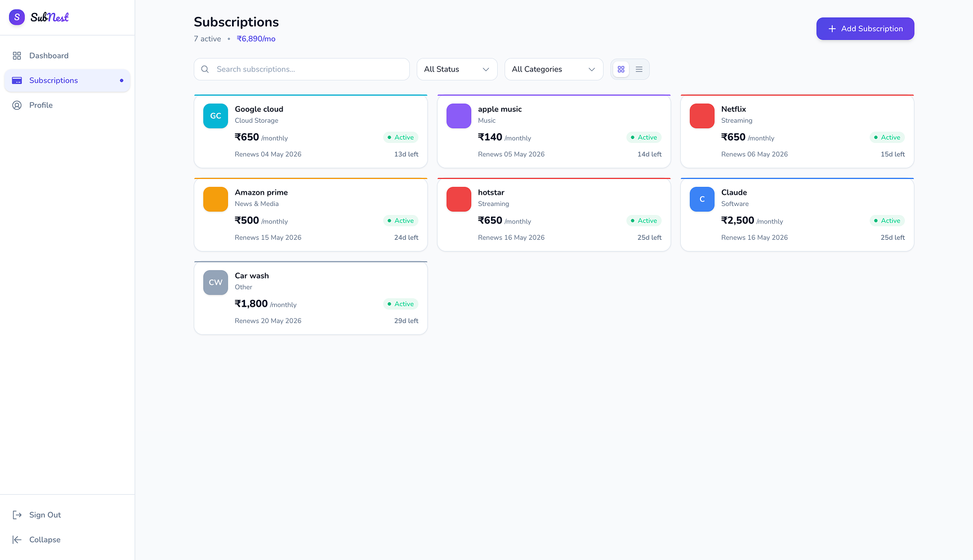
Task: Click the Google cloud GC avatar
Action: [x=216, y=116]
